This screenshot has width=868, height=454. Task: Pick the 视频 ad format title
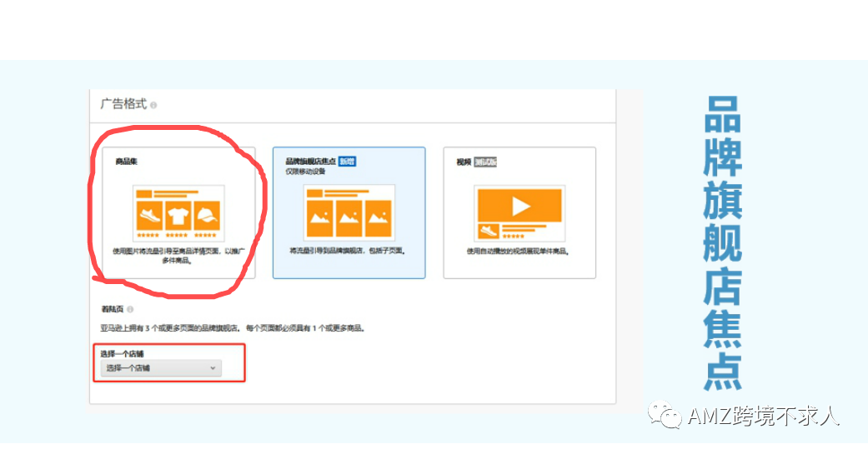coord(464,162)
